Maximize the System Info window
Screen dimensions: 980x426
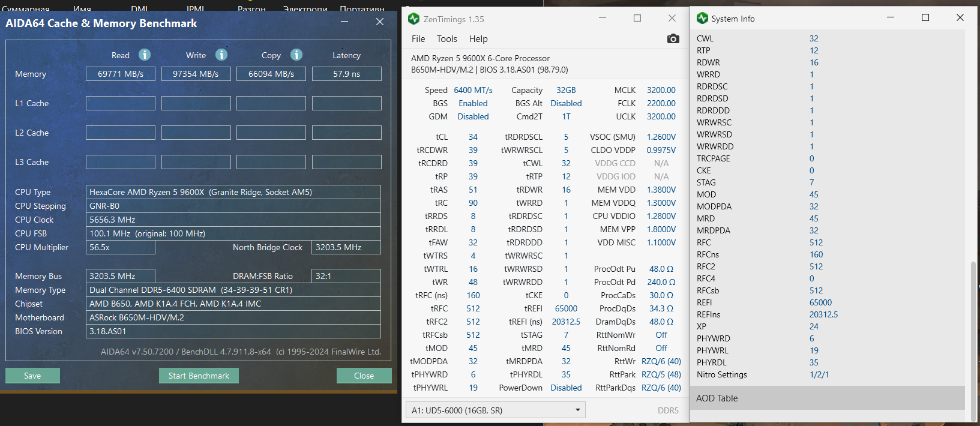click(925, 18)
